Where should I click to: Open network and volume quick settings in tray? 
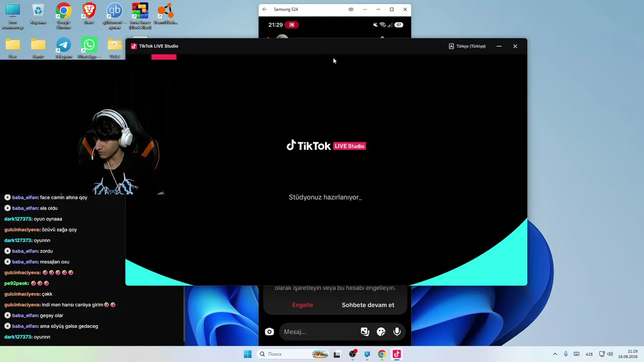(606, 354)
